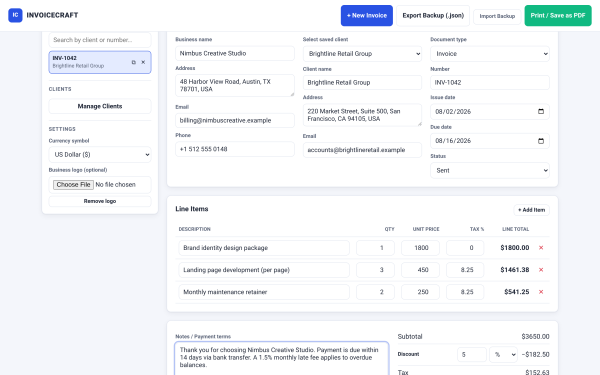
Task: Edit unit price 250
Action: [x=421, y=292]
